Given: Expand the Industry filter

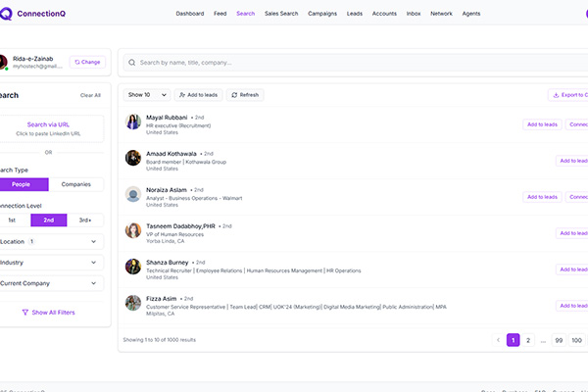Looking at the screenshot, I should coord(51,263).
